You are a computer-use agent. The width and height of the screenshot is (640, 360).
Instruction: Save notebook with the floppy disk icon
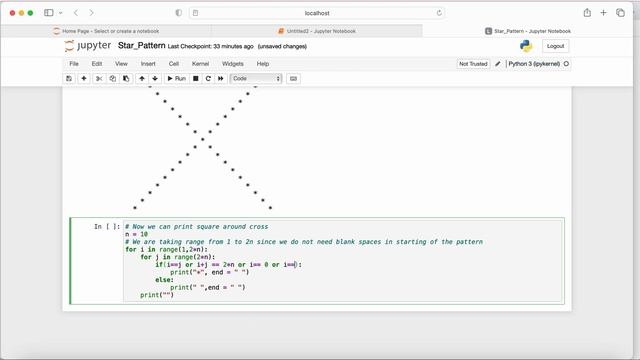click(x=69, y=78)
